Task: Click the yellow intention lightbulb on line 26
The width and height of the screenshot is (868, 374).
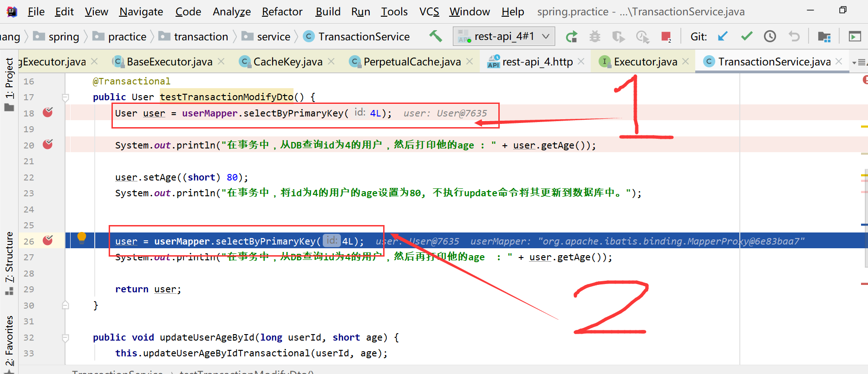Action: tap(82, 238)
